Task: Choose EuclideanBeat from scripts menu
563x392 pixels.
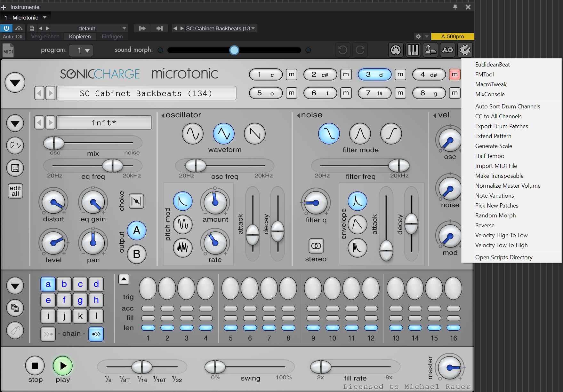Action: pos(492,65)
